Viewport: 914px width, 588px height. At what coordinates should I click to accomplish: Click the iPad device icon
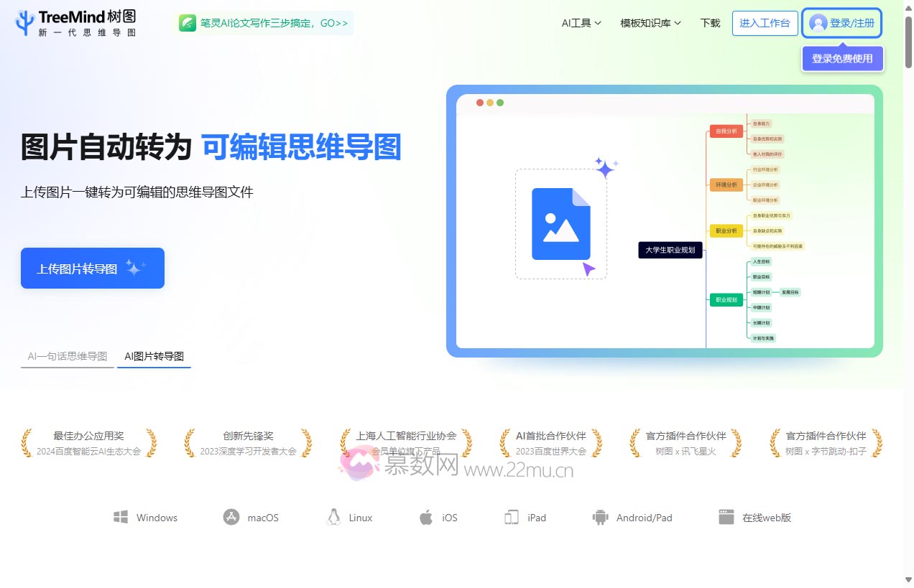(511, 516)
